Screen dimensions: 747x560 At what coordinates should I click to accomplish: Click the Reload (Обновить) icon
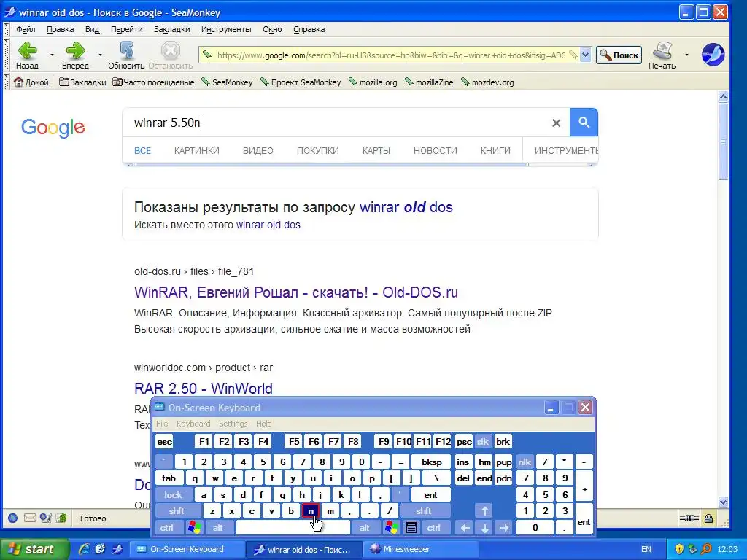pyautogui.click(x=126, y=50)
